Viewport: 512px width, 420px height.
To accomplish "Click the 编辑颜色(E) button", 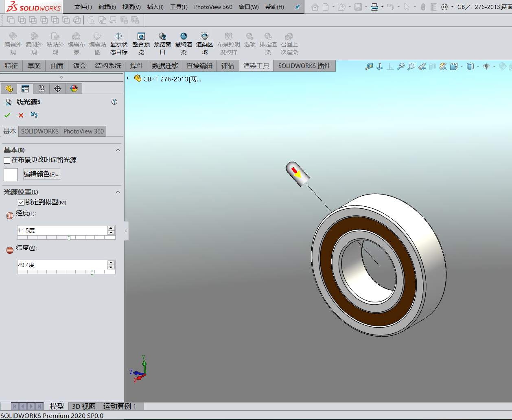I will 42,174.
